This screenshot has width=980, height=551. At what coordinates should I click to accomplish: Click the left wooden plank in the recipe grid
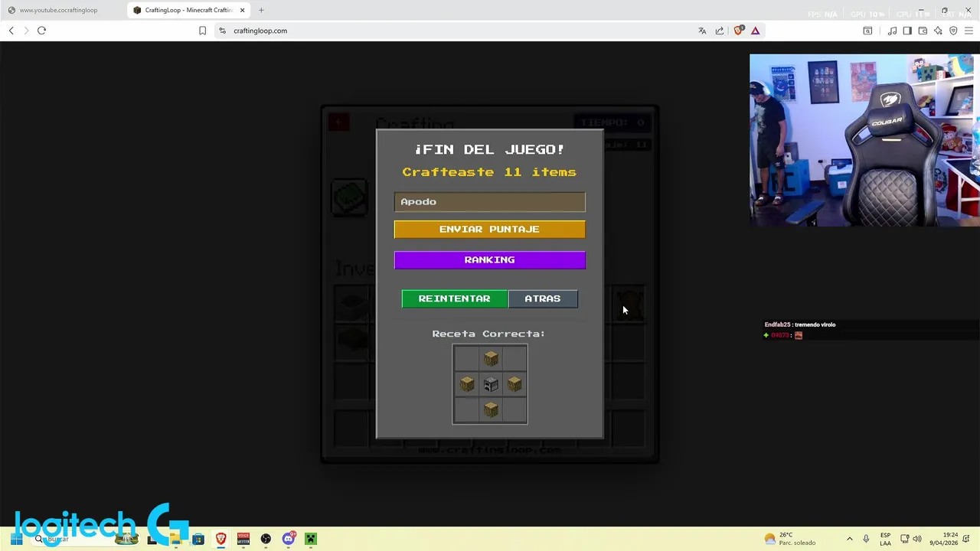467,384
